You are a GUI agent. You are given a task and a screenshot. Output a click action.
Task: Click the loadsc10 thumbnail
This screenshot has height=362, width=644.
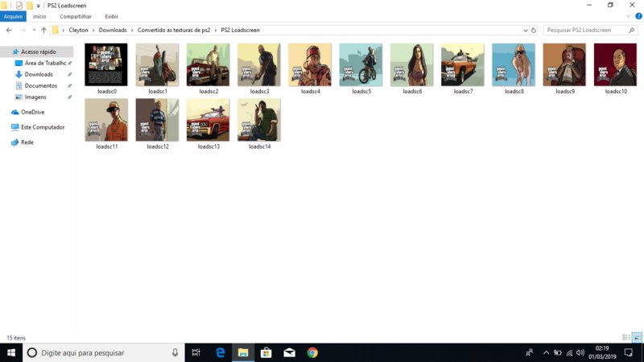(x=615, y=65)
